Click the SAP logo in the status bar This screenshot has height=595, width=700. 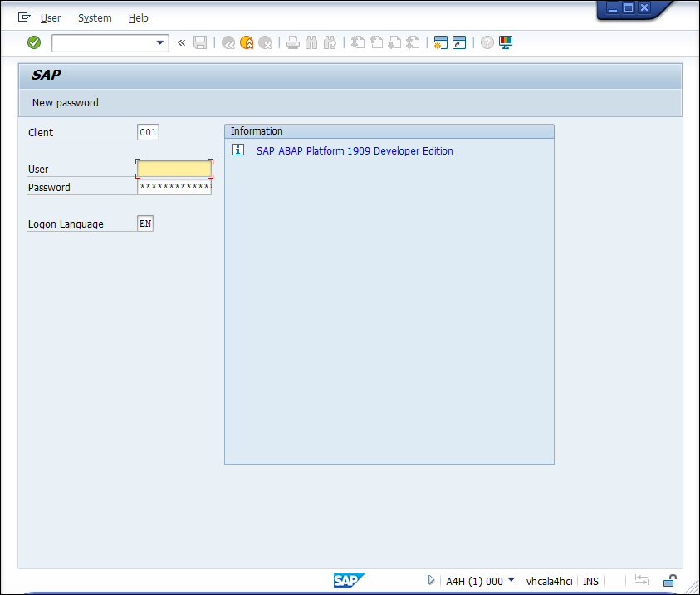click(349, 580)
